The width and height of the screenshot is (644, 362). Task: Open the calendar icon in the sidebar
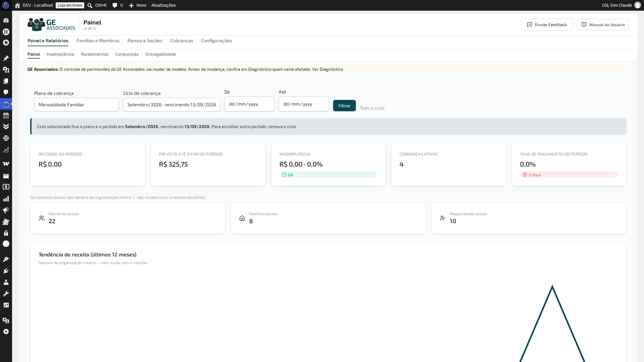pos(6,115)
